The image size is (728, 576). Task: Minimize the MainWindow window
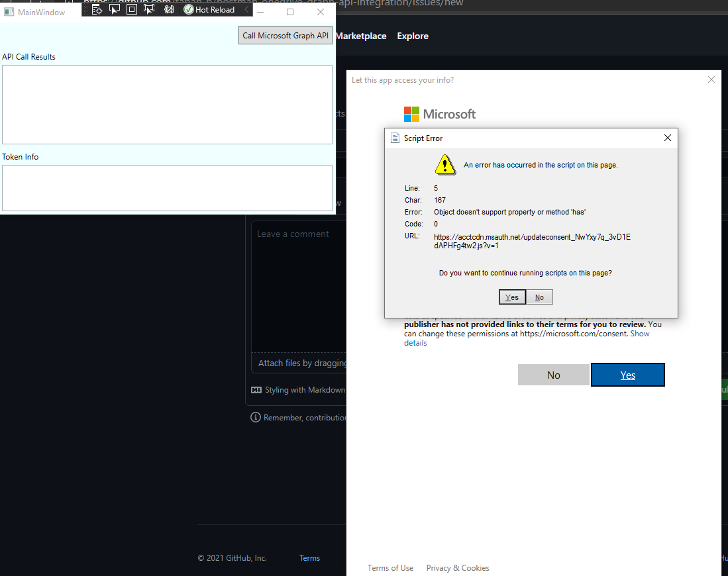click(261, 12)
